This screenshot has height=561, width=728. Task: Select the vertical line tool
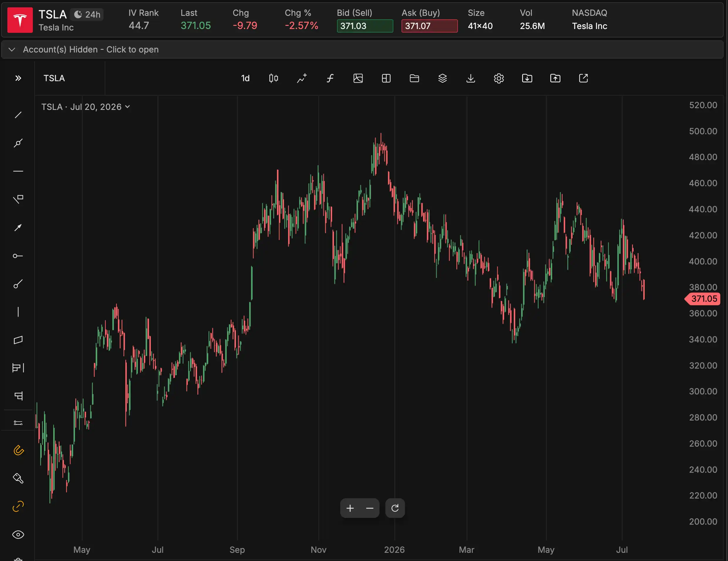point(18,312)
